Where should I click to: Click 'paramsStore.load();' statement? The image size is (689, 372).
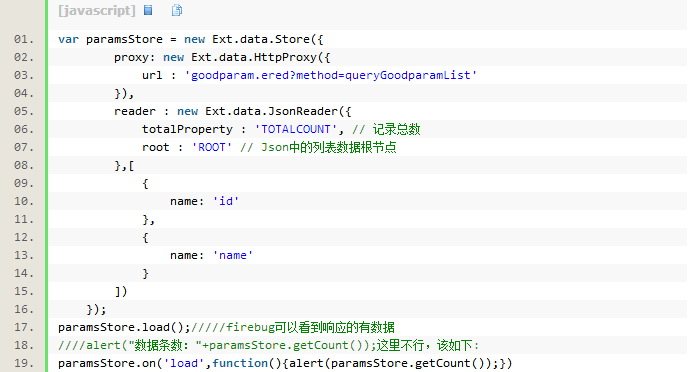124,328
